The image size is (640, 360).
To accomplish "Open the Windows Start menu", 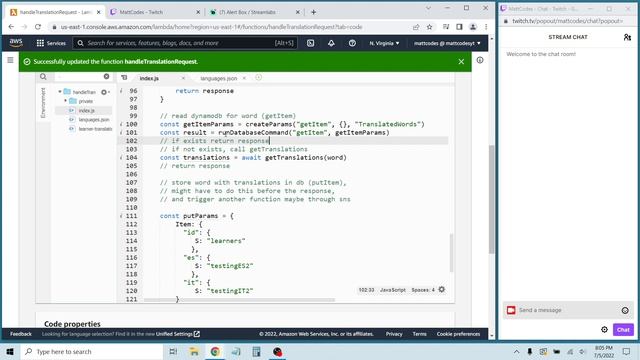I will 10,351.
